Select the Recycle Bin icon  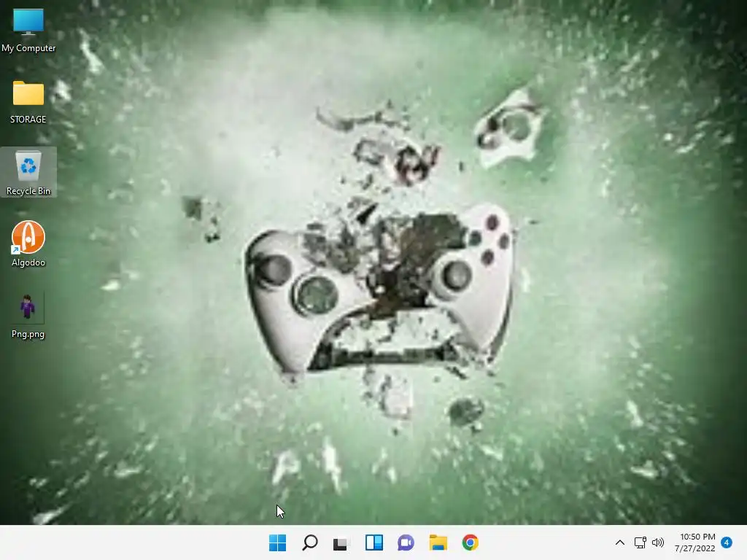pyautogui.click(x=28, y=166)
